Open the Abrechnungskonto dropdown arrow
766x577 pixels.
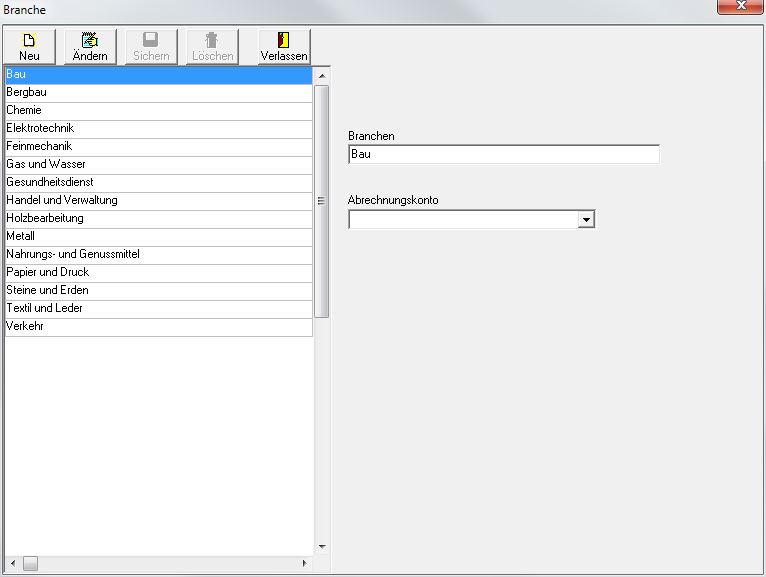[587, 219]
